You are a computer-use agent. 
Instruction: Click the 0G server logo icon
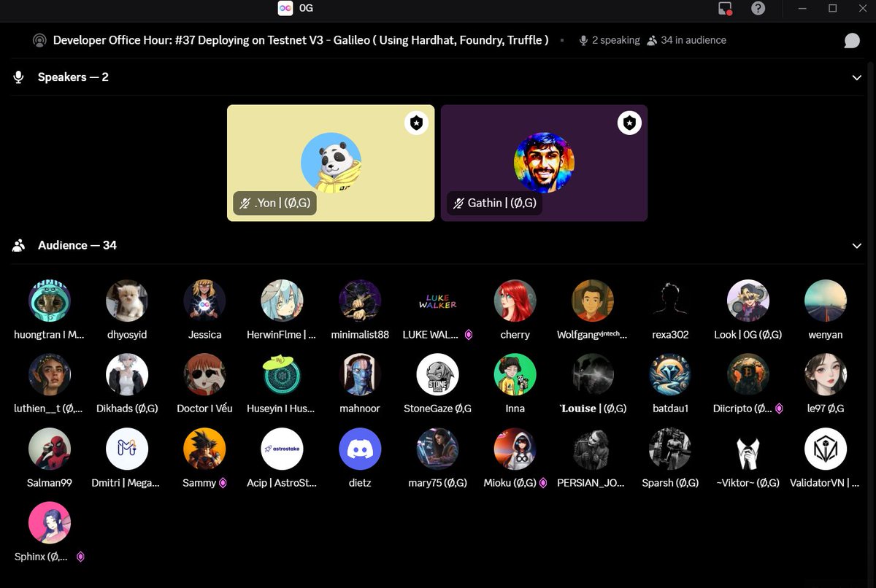285,8
